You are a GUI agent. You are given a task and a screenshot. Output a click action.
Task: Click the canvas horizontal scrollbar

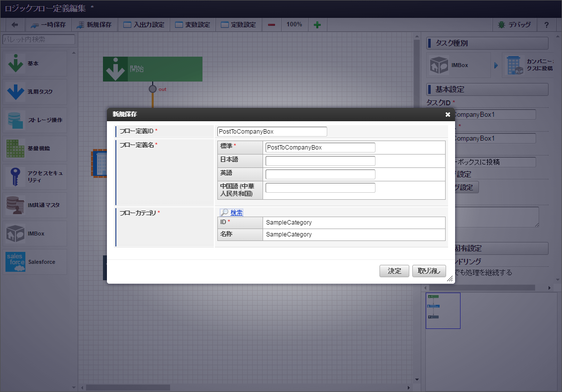(x=128, y=388)
